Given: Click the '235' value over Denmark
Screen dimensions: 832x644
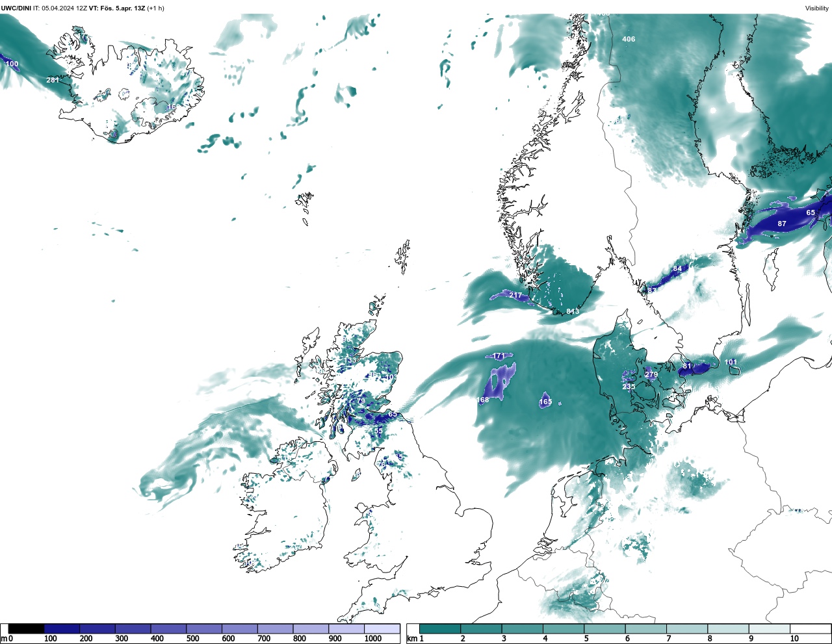Looking at the screenshot, I should (x=629, y=387).
